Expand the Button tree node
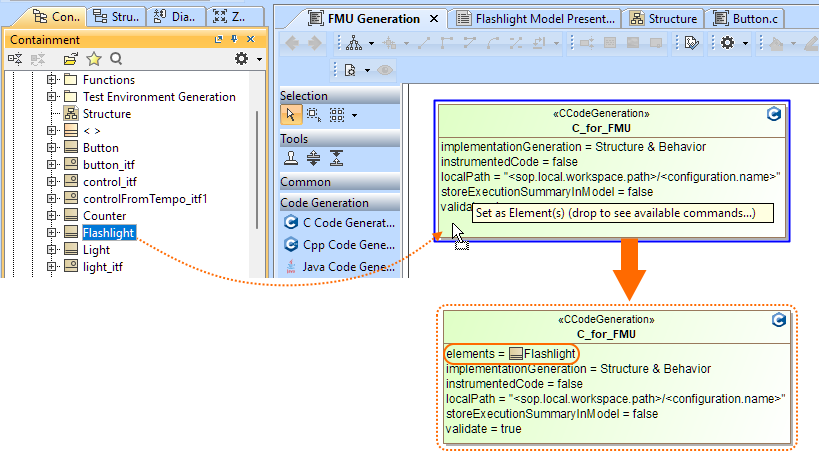819x454 pixels. click(x=51, y=147)
